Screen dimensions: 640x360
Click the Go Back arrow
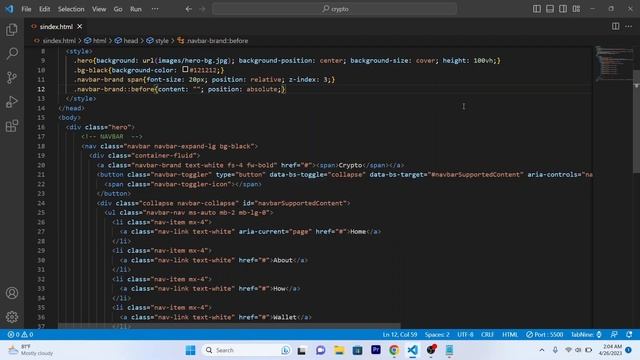pyautogui.click(x=189, y=9)
